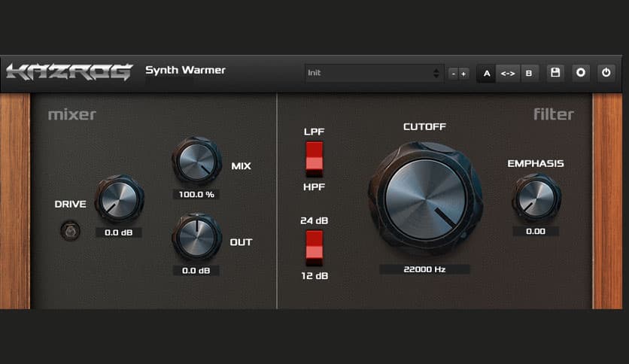The width and height of the screenshot is (629, 364).
Task: Open settings via the circular record-style icon
Action: (x=580, y=73)
